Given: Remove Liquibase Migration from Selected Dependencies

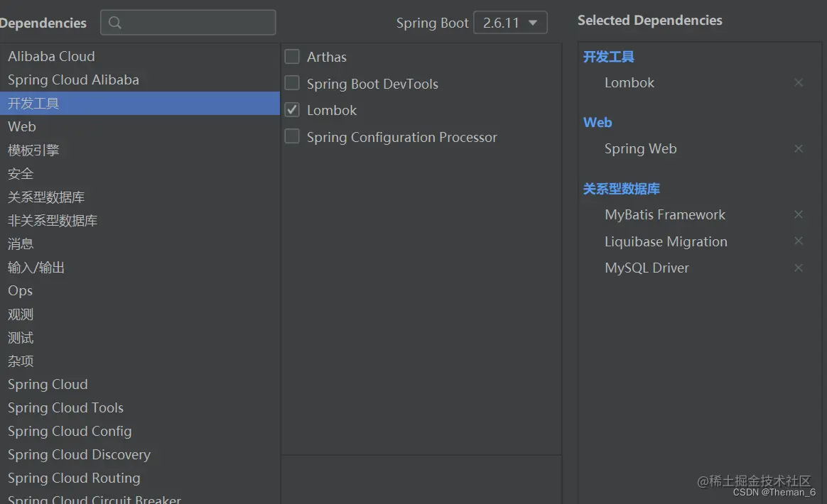Looking at the screenshot, I should pyautogui.click(x=799, y=241).
